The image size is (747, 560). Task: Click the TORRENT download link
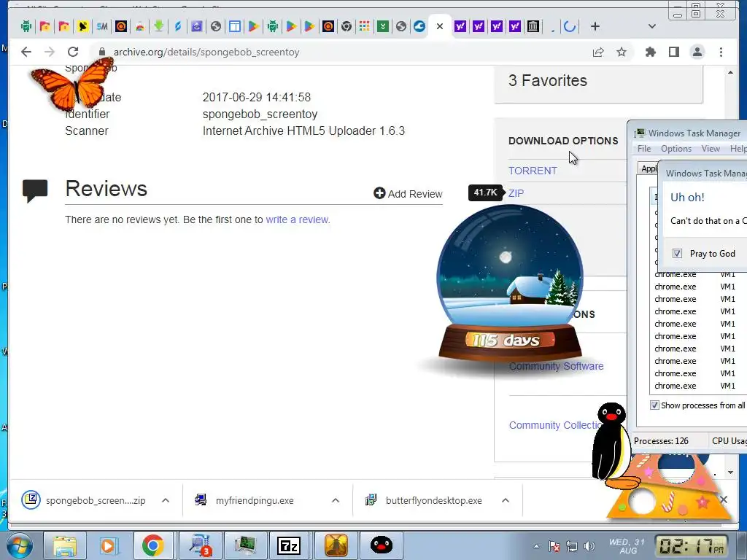tap(533, 171)
